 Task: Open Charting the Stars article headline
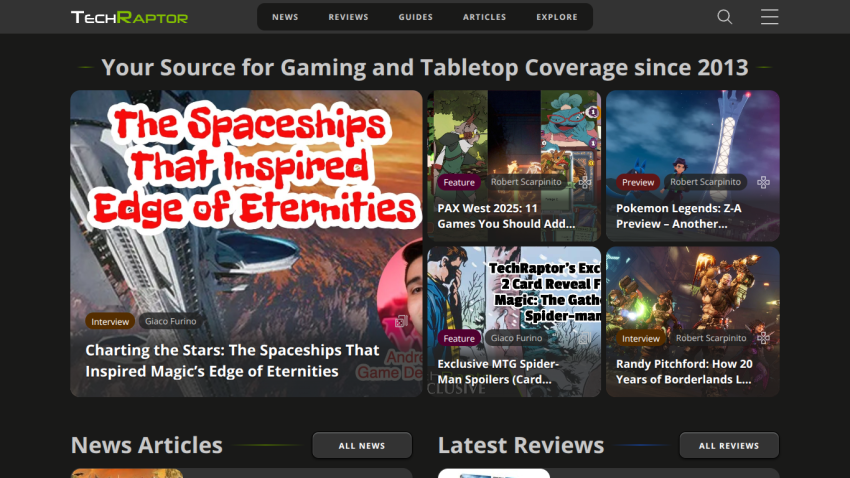(232, 360)
